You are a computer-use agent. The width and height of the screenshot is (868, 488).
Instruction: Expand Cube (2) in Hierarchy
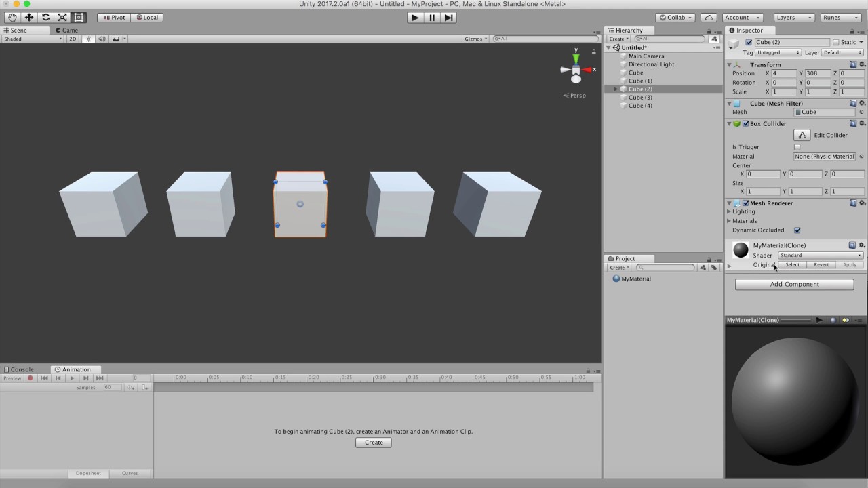(616, 89)
